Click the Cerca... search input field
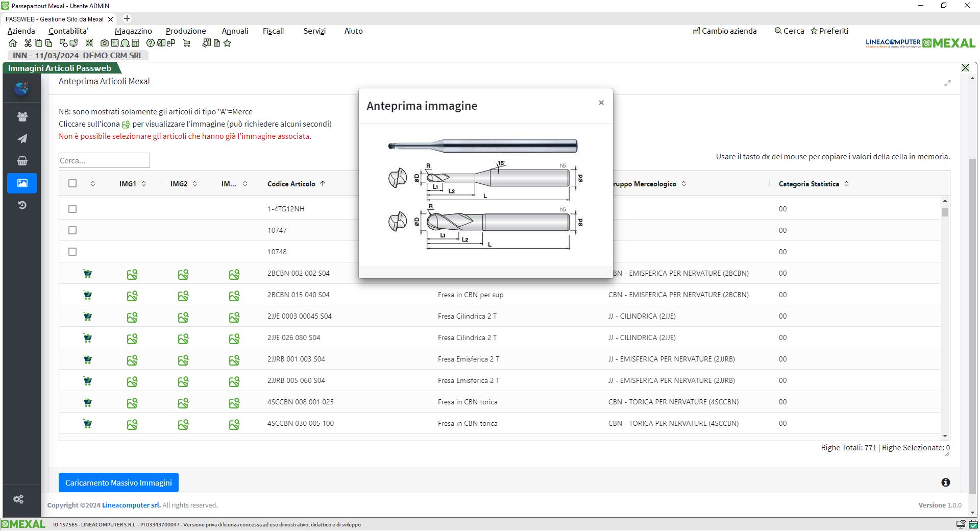980x531 pixels. tap(104, 160)
